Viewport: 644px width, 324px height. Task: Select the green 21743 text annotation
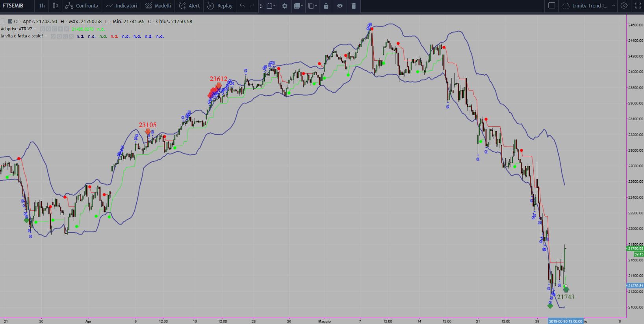[x=566, y=297]
